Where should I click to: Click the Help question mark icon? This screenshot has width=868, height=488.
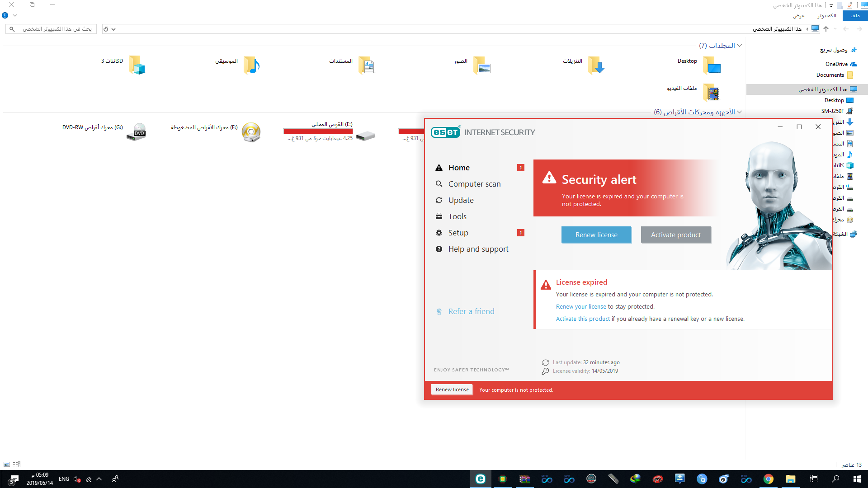pos(439,249)
